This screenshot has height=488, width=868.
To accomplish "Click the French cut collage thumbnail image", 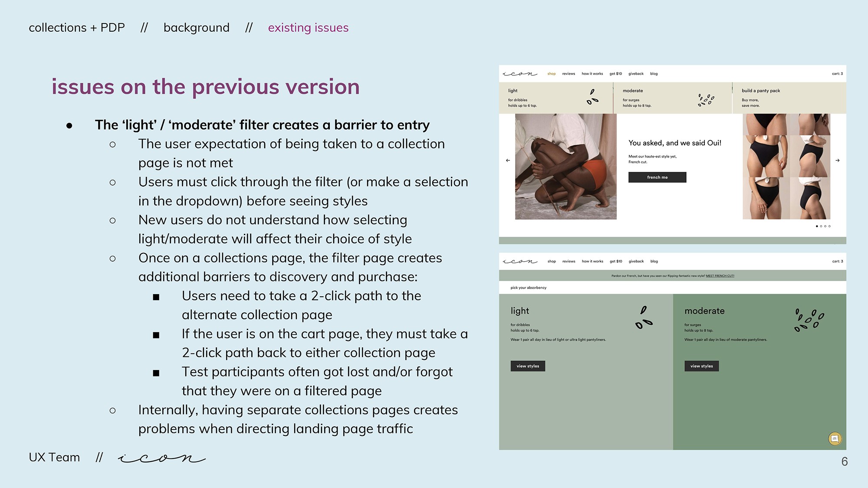I will [x=786, y=167].
